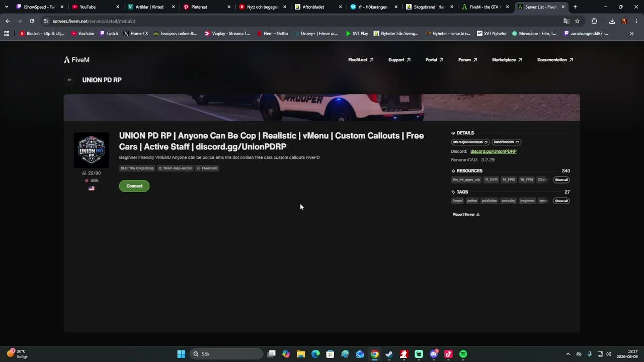The width and height of the screenshot is (644, 362).
Task: Copy the cfx.re/join/mx6a9d join link
Action: 470,142
